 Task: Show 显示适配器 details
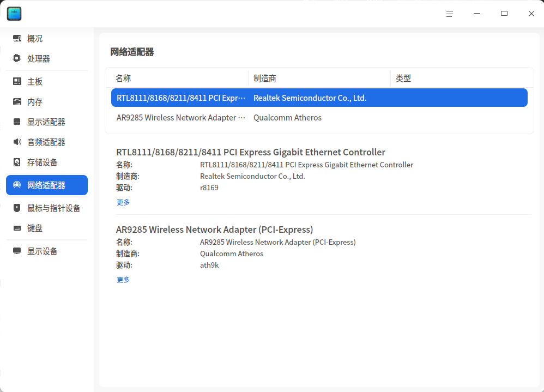[x=47, y=122]
